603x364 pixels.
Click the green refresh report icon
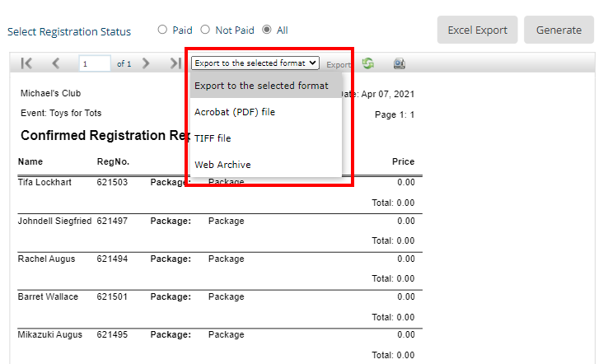pyautogui.click(x=367, y=63)
